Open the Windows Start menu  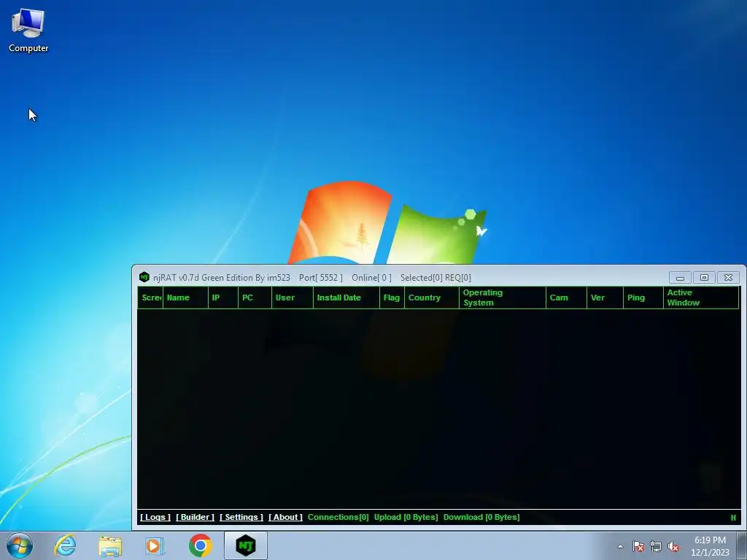[x=20, y=545]
